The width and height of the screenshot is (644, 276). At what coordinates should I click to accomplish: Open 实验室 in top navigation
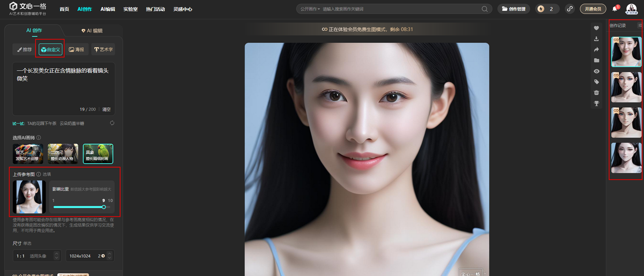tap(130, 9)
